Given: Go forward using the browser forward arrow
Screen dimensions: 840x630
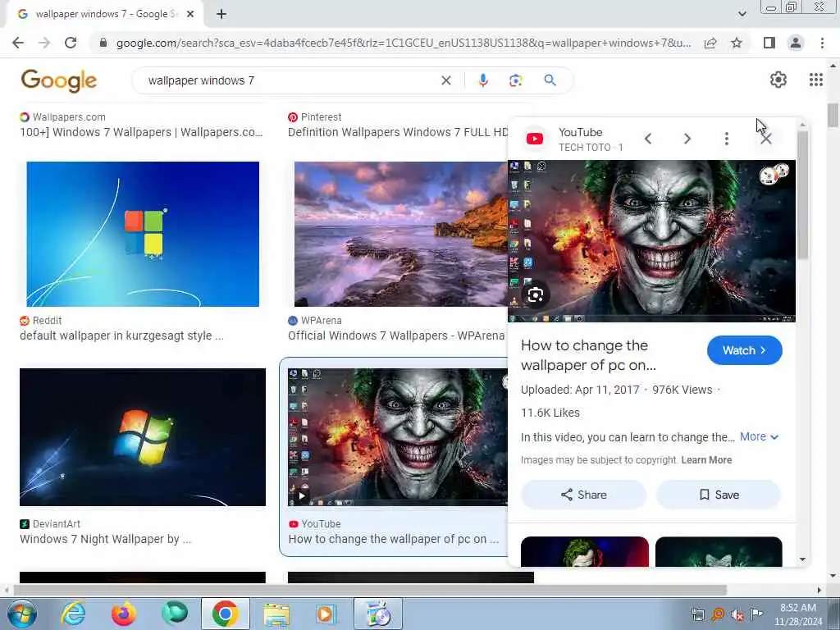Looking at the screenshot, I should [44, 43].
